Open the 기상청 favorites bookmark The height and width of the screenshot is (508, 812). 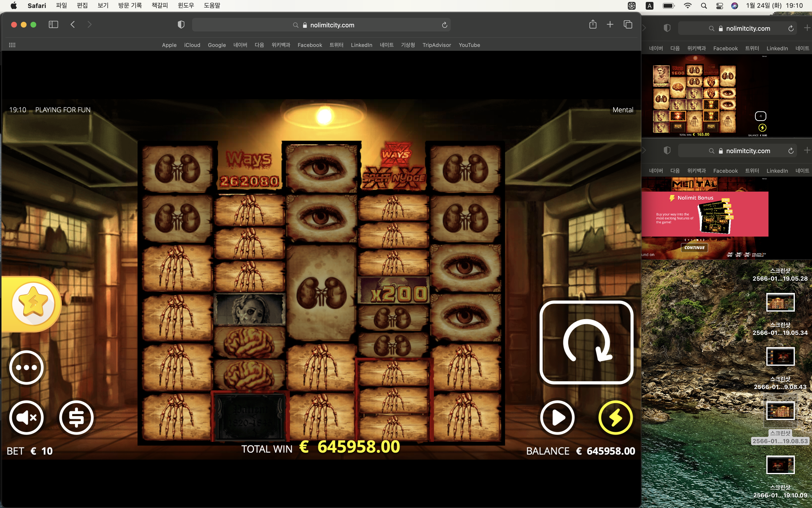pyautogui.click(x=408, y=45)
